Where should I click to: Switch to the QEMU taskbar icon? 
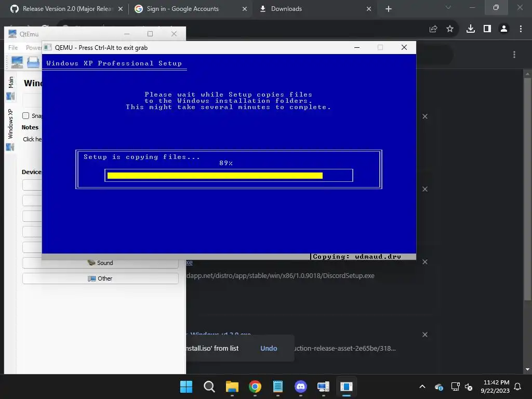point(347,387)
